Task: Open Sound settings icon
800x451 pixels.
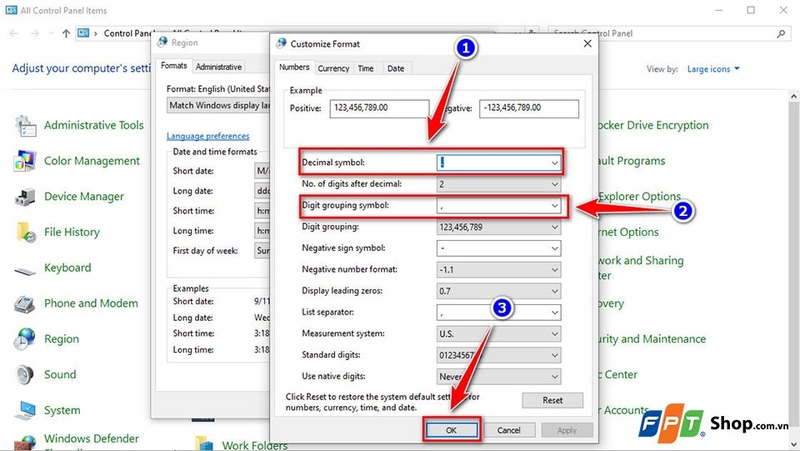Action: (24, 374)
